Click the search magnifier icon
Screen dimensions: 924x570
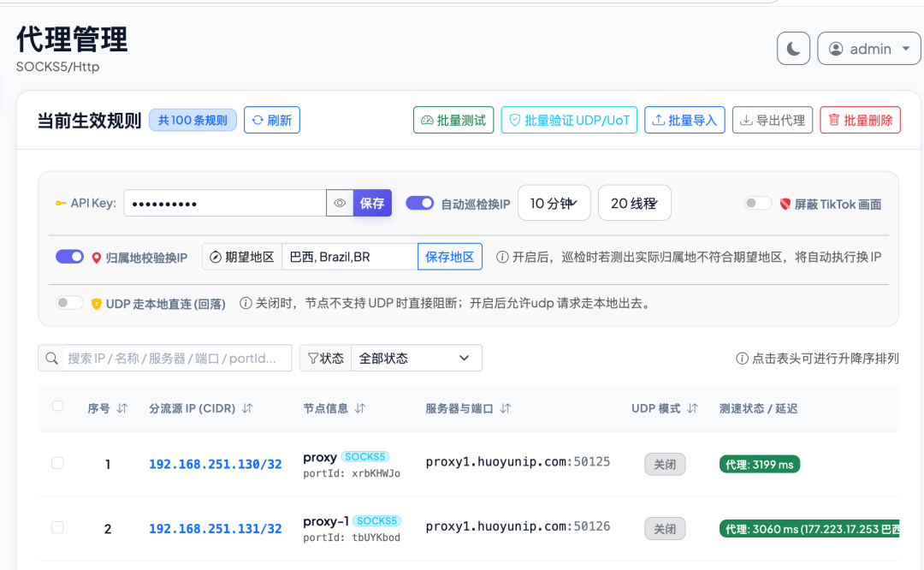pos(52,359)
